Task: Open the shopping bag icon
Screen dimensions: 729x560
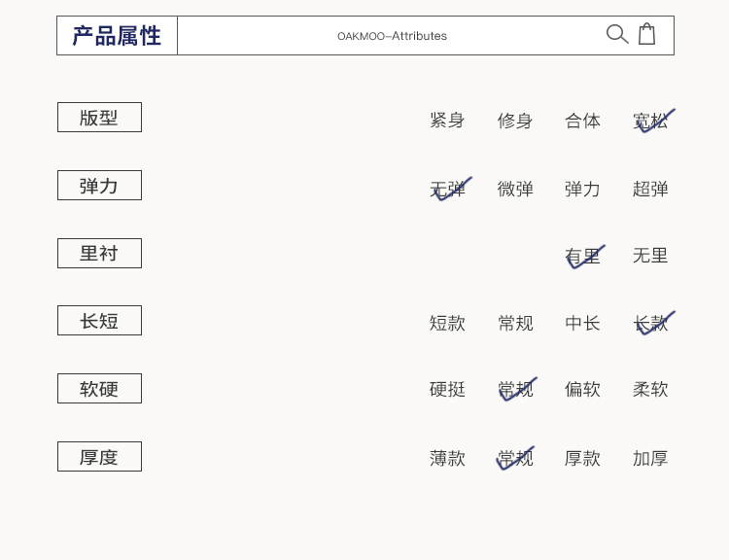Action: [646, 35]
